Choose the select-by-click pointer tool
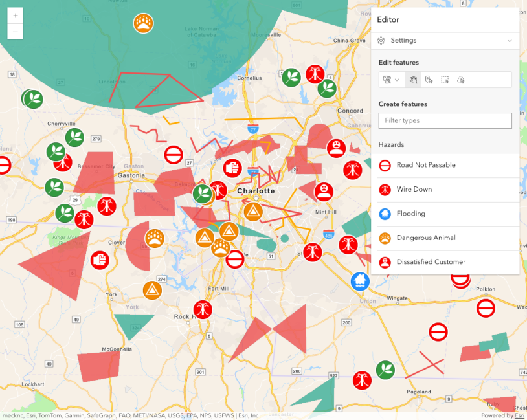 pos(429,80)
